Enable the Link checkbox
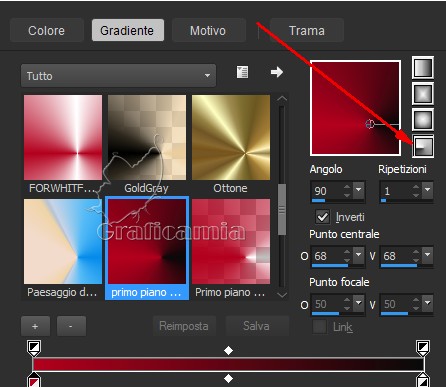 [x=319, y=327]
